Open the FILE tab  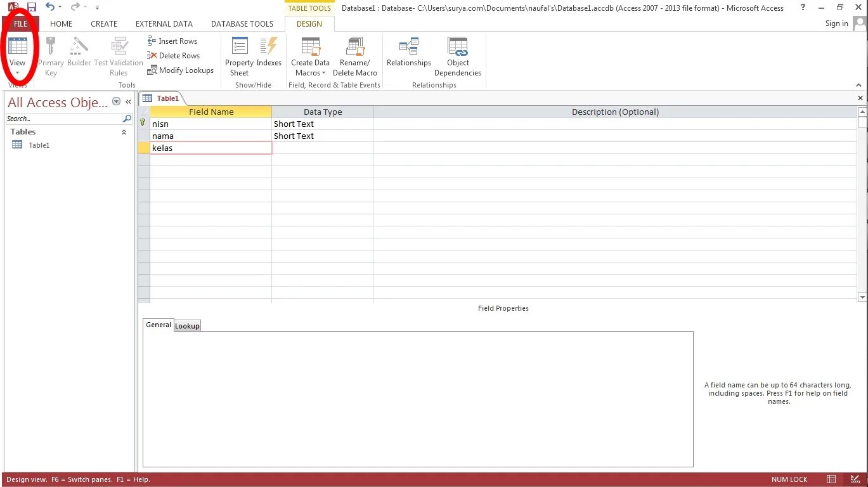pyautogui.click(x=21, y=24)
